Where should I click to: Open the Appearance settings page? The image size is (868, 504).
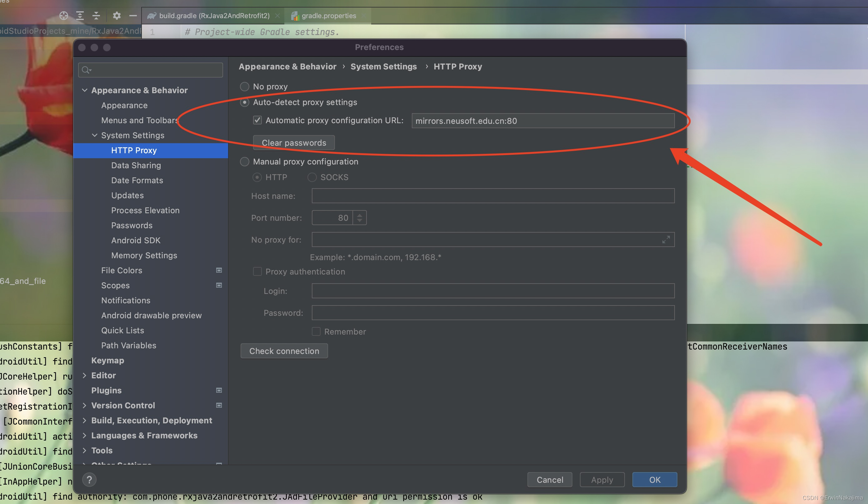[x=124, y=105]
